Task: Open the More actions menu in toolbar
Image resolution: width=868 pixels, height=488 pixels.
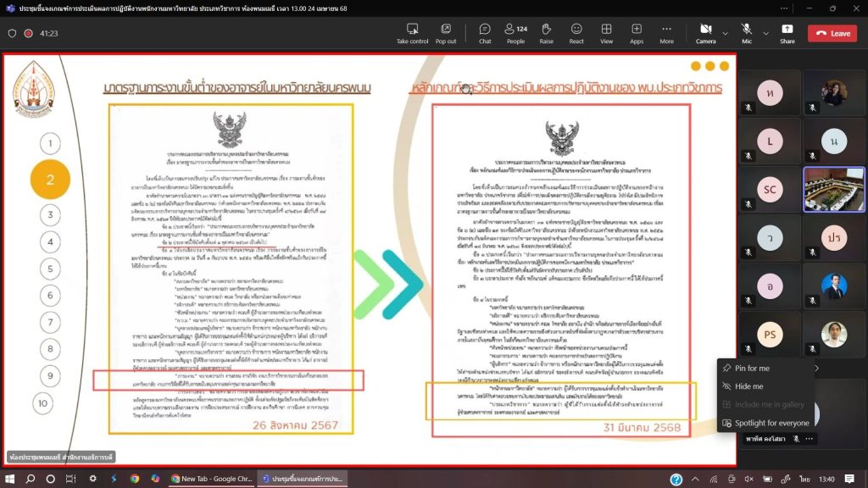Action: [666, 33]
